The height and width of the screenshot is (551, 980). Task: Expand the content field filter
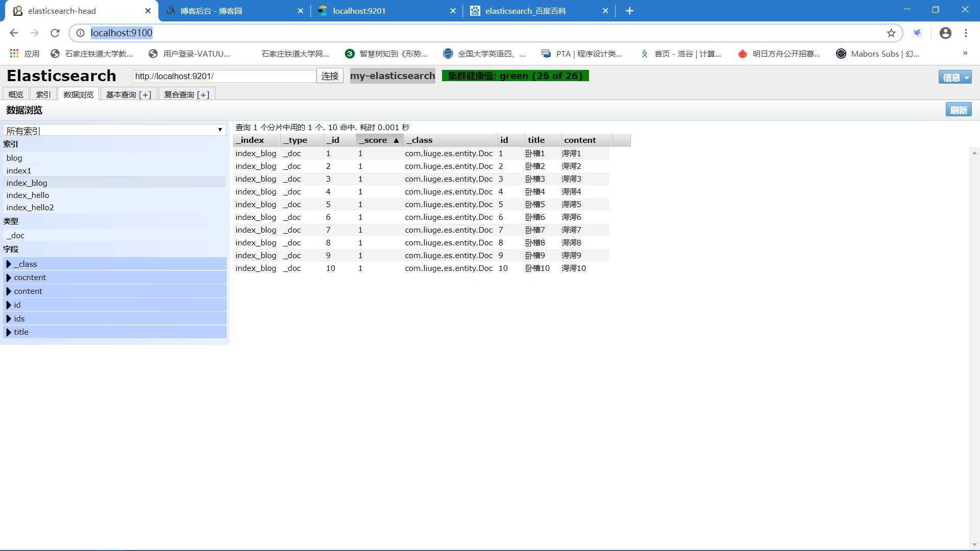pos(115,291)
